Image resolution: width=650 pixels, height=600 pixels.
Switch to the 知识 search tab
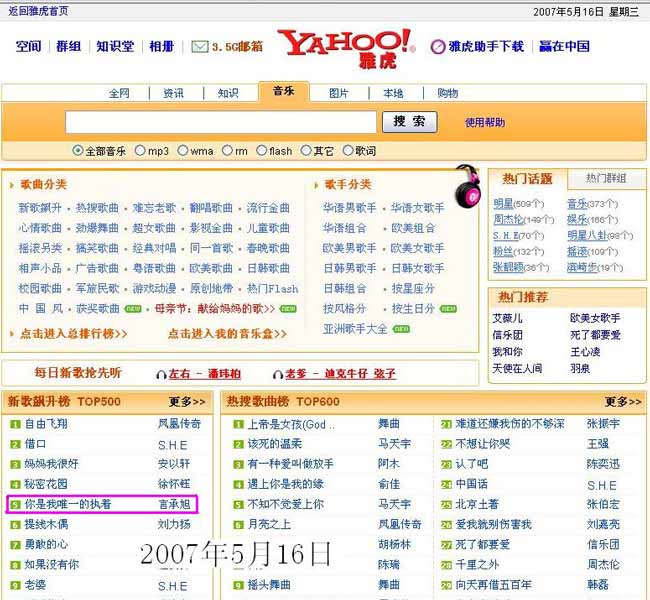[x=228, y=93]
